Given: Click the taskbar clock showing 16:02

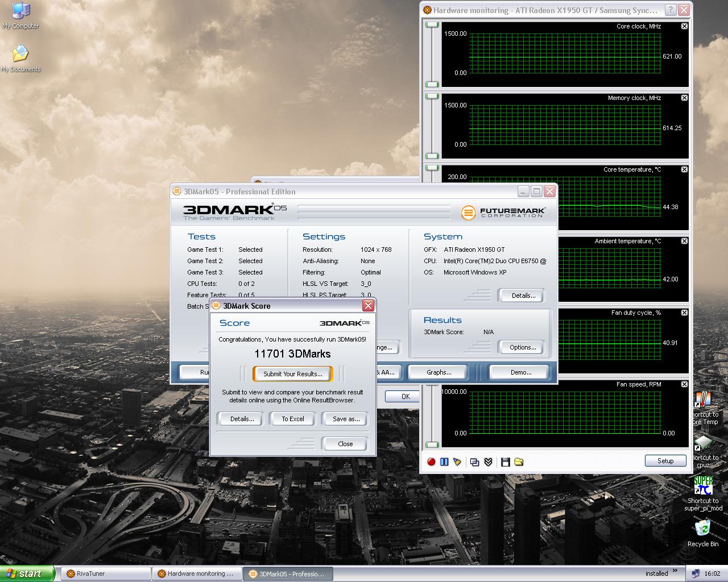Looking at the screenshot, I should point(712,573).
